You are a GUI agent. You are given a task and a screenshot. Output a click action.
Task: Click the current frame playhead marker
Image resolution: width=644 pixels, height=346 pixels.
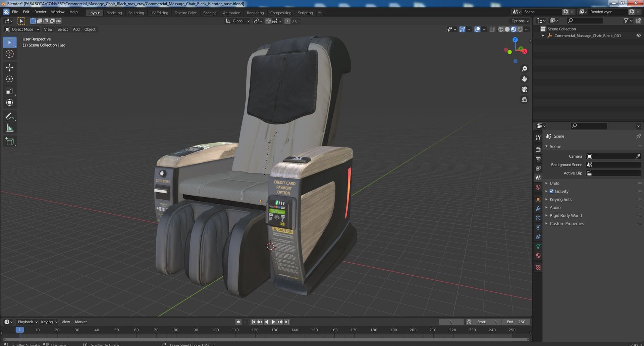[20, 330]
